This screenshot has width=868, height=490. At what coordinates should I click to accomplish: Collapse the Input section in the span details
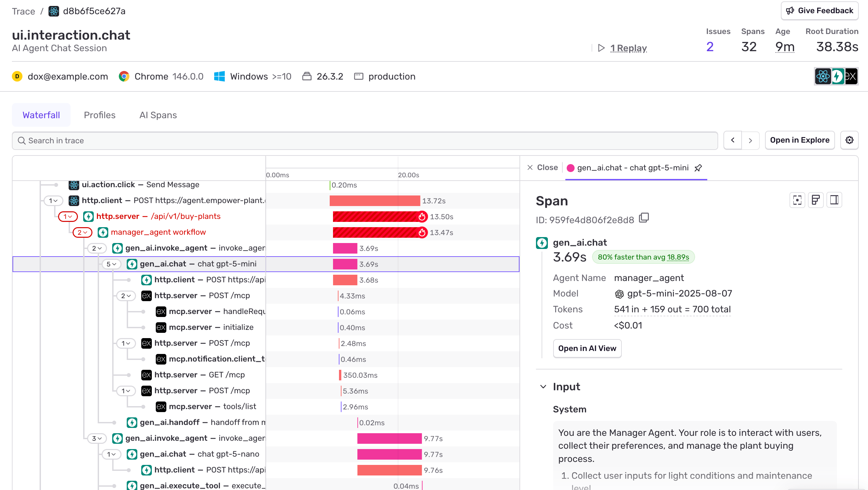tap(543, 387)
